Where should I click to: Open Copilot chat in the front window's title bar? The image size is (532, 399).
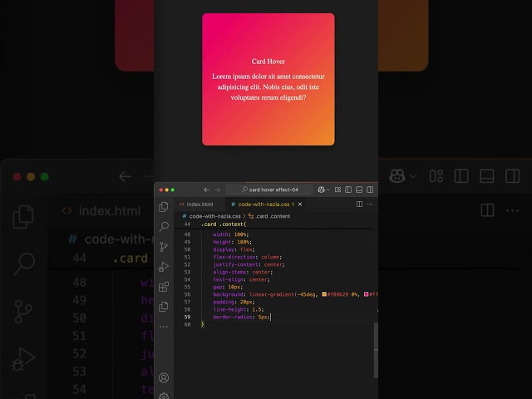321,190
